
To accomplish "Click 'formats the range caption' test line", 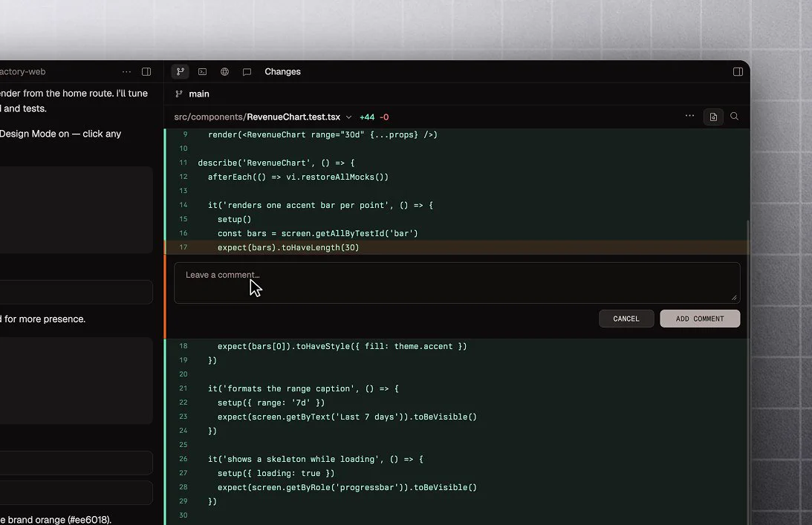I will 303,388.
